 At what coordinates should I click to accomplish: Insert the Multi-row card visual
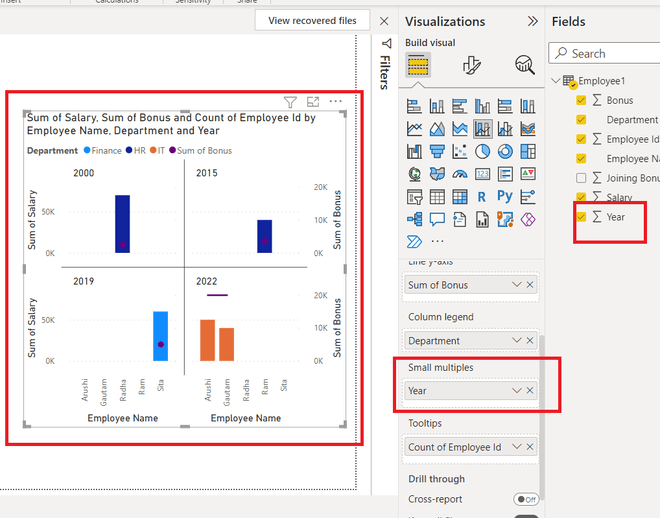(x=505, y=174)
